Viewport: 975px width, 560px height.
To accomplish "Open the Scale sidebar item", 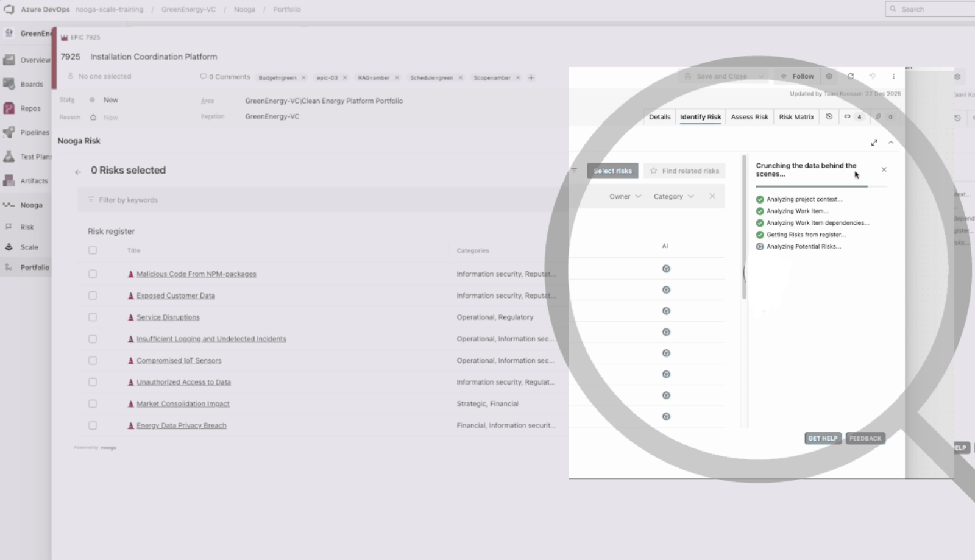I will [x=26, y=247].
